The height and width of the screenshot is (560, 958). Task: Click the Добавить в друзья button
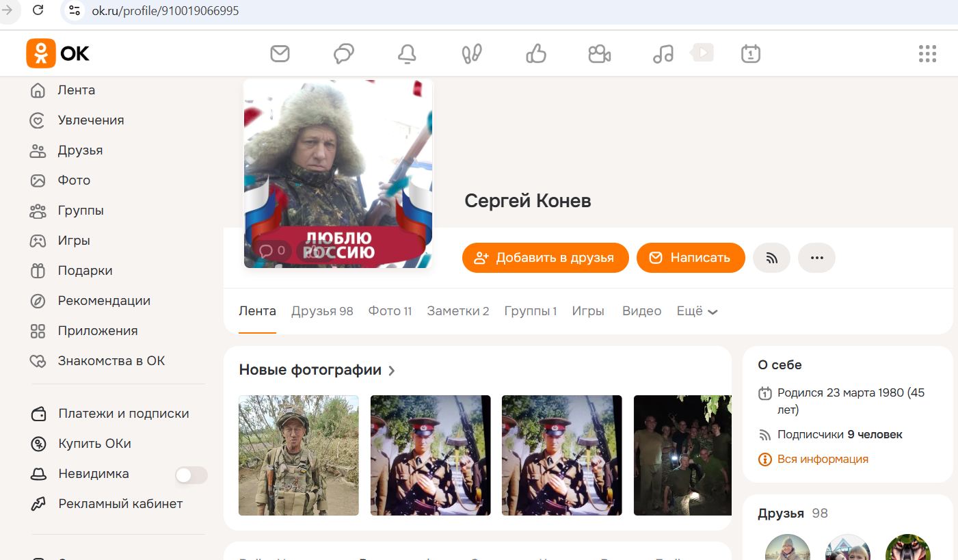tap(545, 258)
